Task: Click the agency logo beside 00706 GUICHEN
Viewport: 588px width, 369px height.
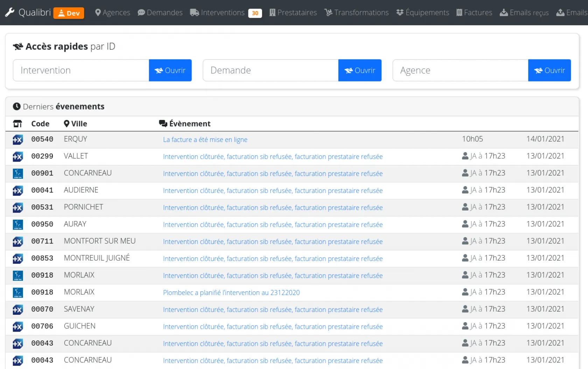Action: (17, 327)
